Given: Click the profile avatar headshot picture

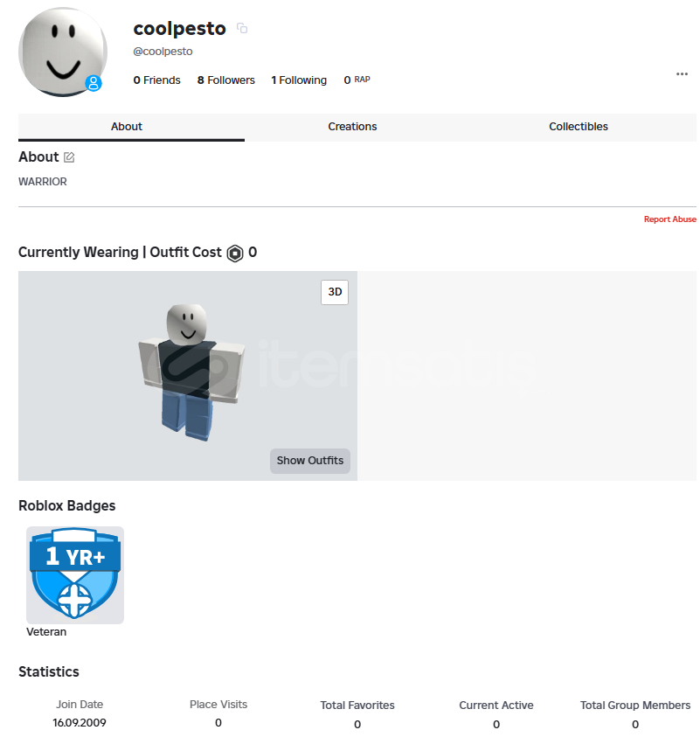Looking at the screenshot, I should pos(63,52).
